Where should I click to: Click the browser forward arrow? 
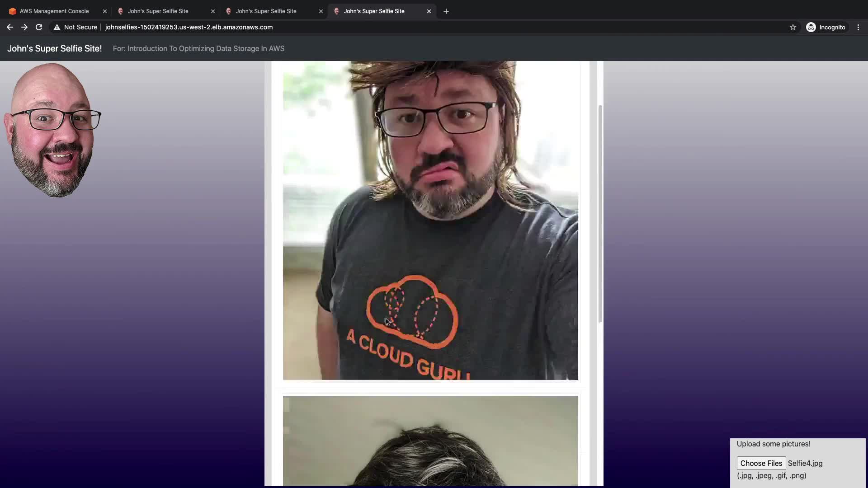[x=24, y=27]
